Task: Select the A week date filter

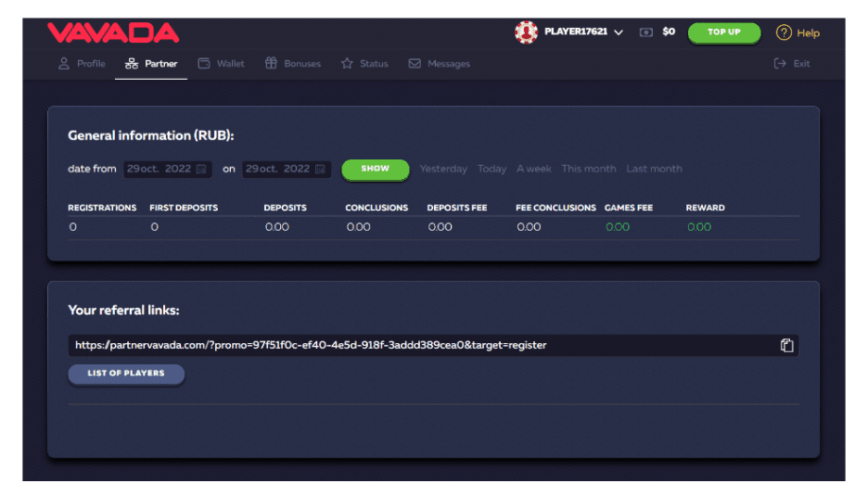Action: 534,169
